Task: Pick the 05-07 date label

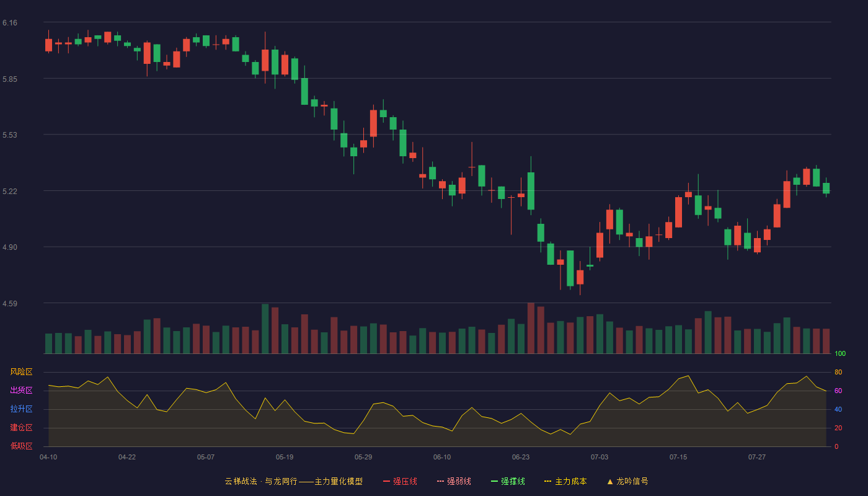Action: [x=206, y=457]
